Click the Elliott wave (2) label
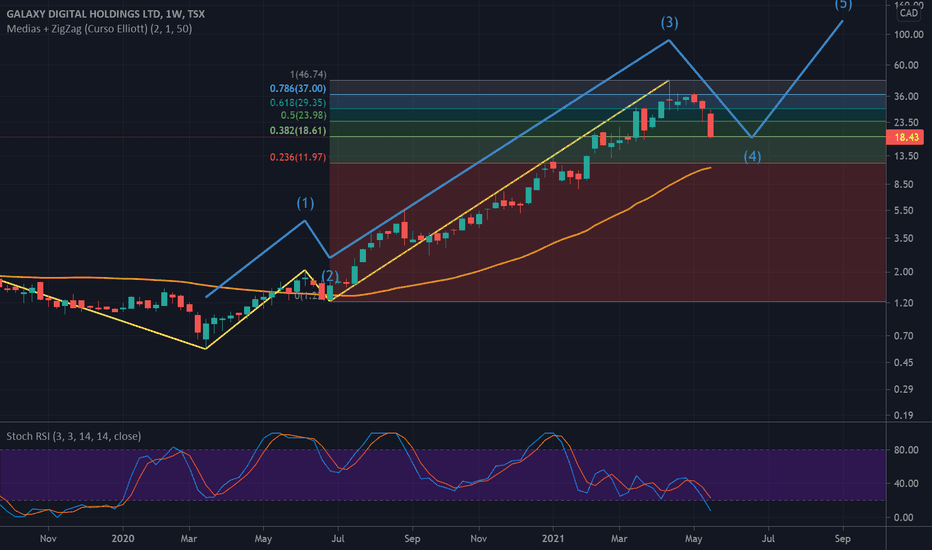This screenshot has height=550, width=932. [x=330, y=276]
